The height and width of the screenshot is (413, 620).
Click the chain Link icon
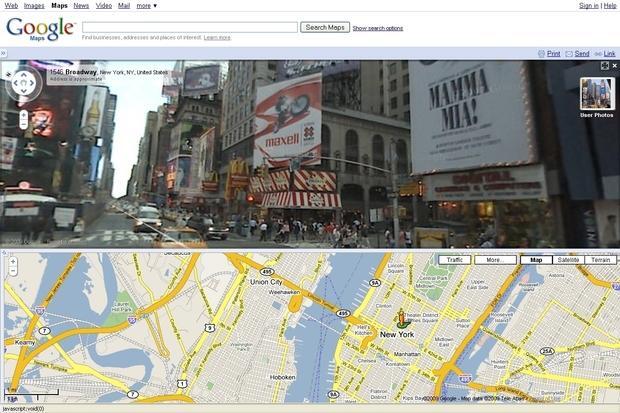(x=598, y=54)
